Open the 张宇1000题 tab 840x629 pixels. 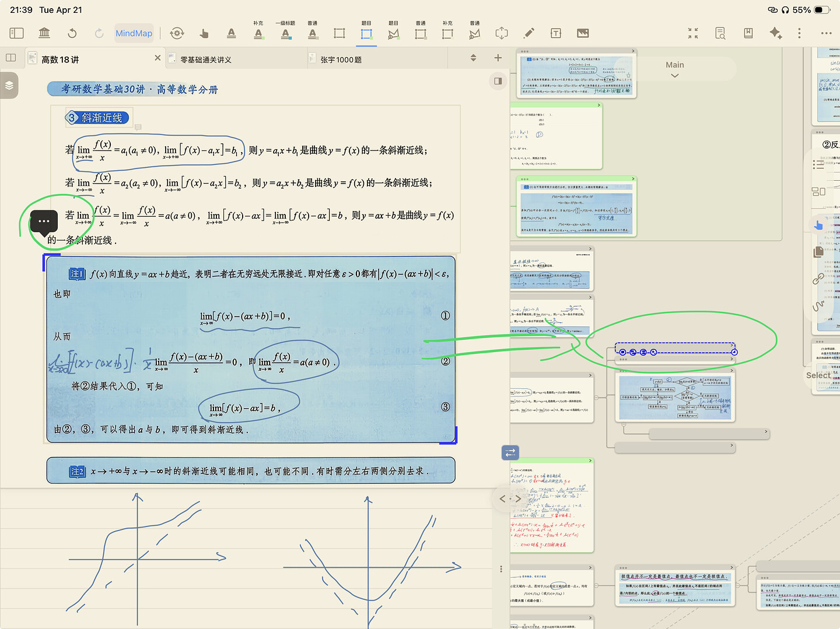341,59
